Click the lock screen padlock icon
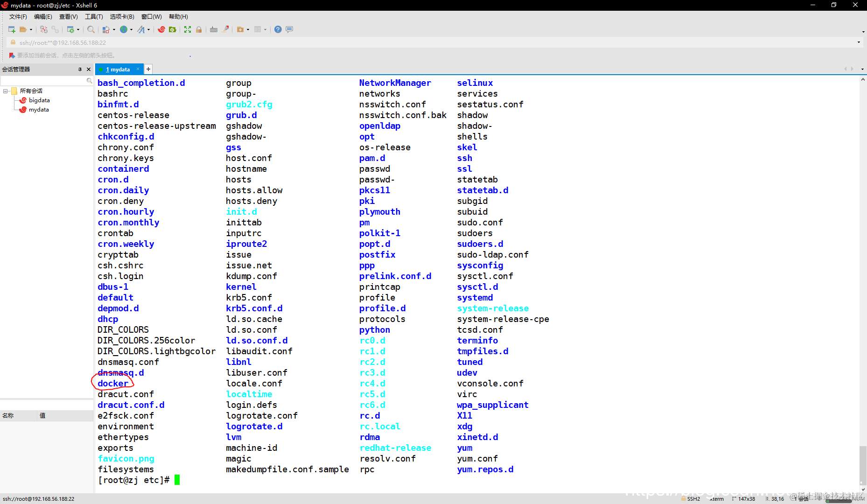This screenshot has width=867, height=504. pyautogui.click(x=199, y=29)
